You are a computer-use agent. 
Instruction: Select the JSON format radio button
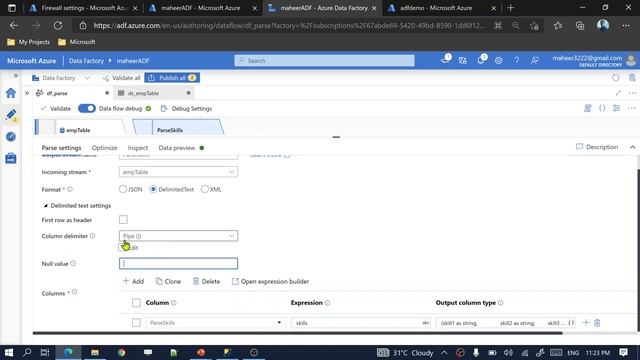(123, 189)
